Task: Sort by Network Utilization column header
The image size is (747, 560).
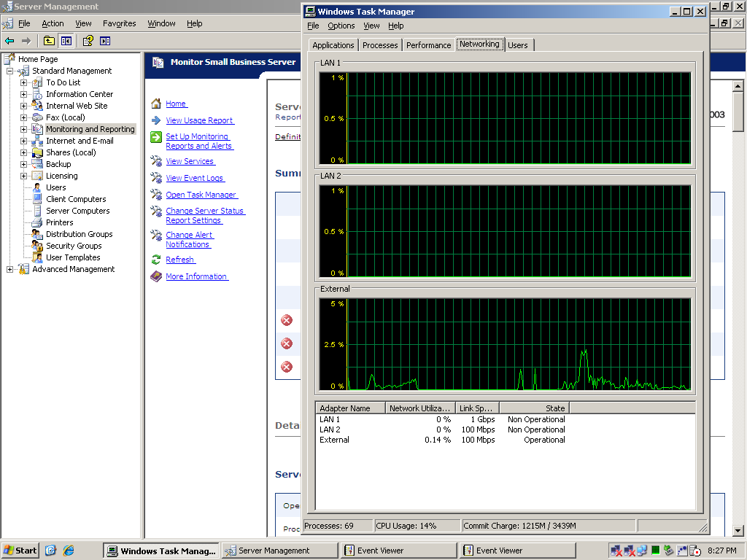Action: coord(419,408)
